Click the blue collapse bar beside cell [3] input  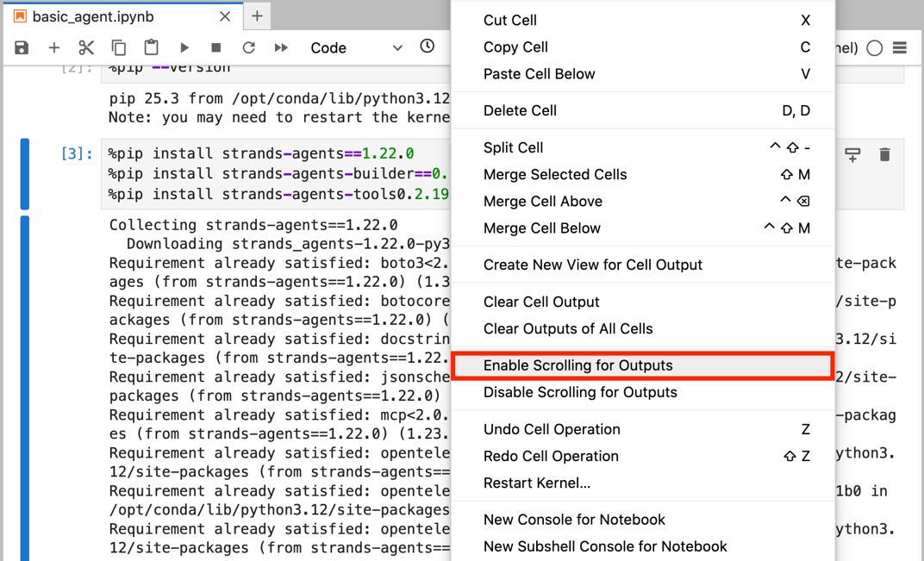tap(25, 174)
